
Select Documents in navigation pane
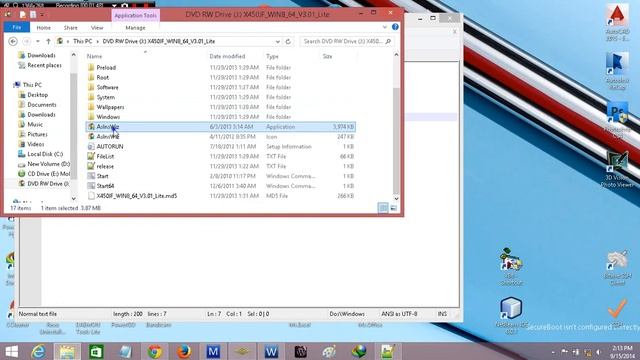[42, 104]
